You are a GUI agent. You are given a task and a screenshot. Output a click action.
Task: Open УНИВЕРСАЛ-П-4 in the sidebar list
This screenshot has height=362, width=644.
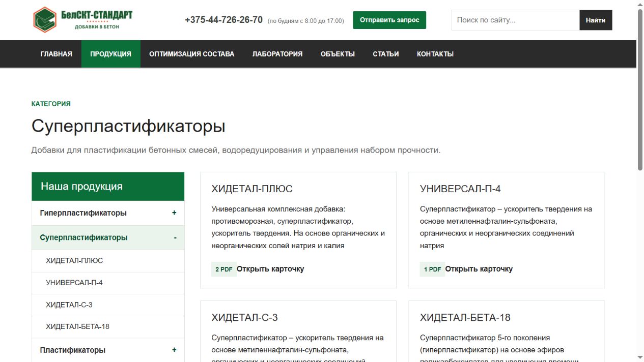108,283
